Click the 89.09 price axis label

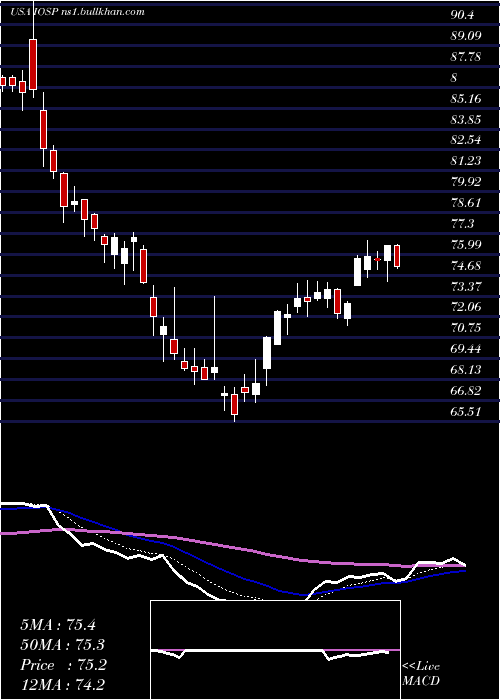coord(466,36)
